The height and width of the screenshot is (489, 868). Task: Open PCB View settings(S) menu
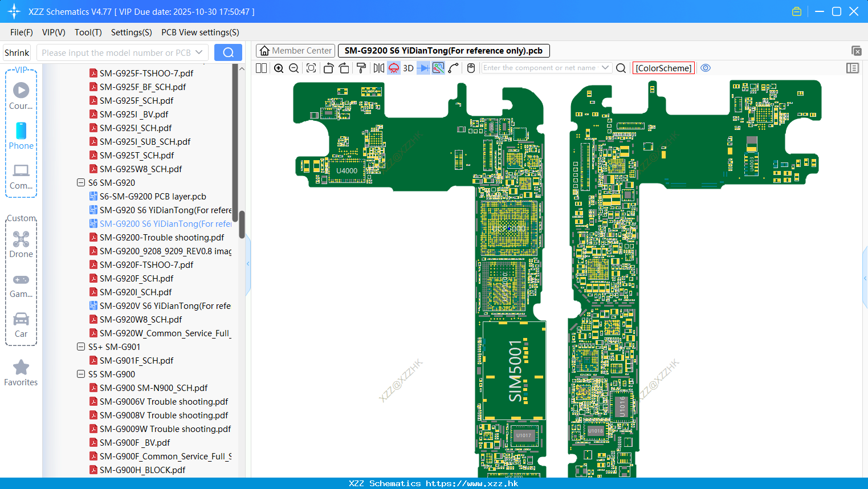point(200,32)
